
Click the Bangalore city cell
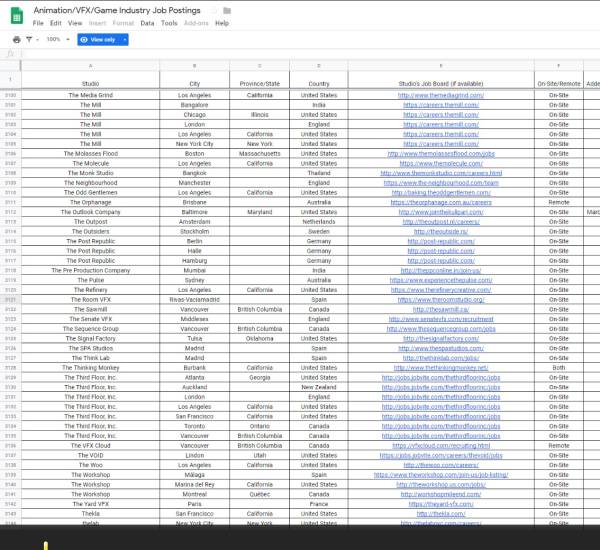[x=194, y=105]
